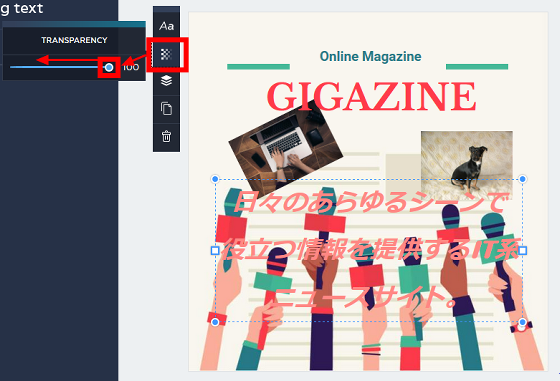
Task: Select the dog photo on the canvas
Action: tap(467, 165)
